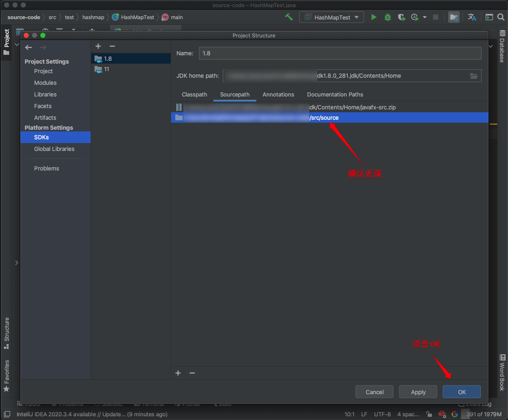Select SDKs under Platform Settings

56,137
